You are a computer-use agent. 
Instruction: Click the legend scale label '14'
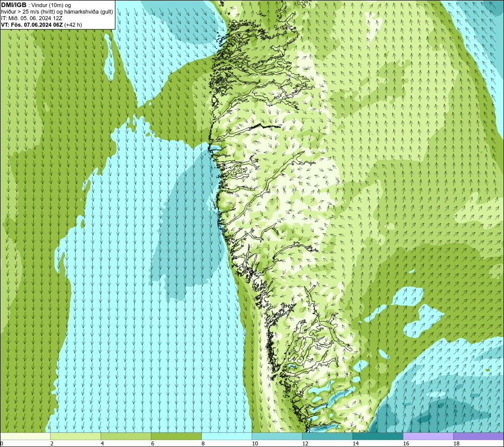click(355, 443)
